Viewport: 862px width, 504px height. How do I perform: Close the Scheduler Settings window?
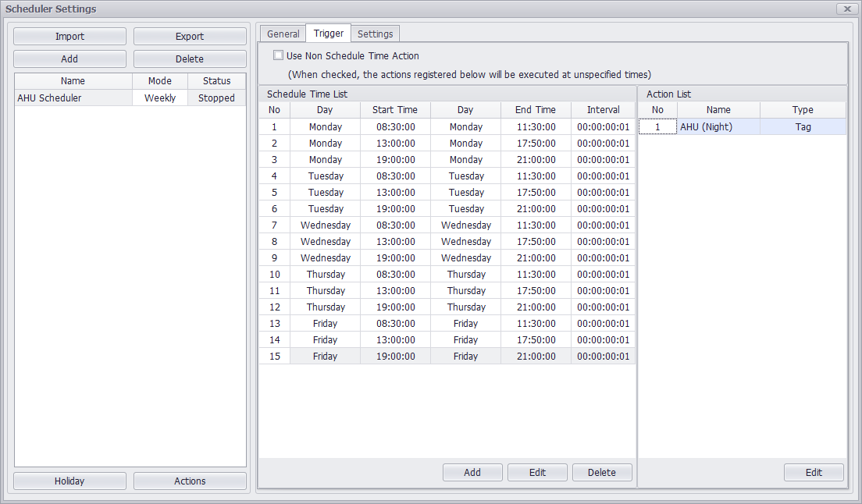(x=847, y=9)
